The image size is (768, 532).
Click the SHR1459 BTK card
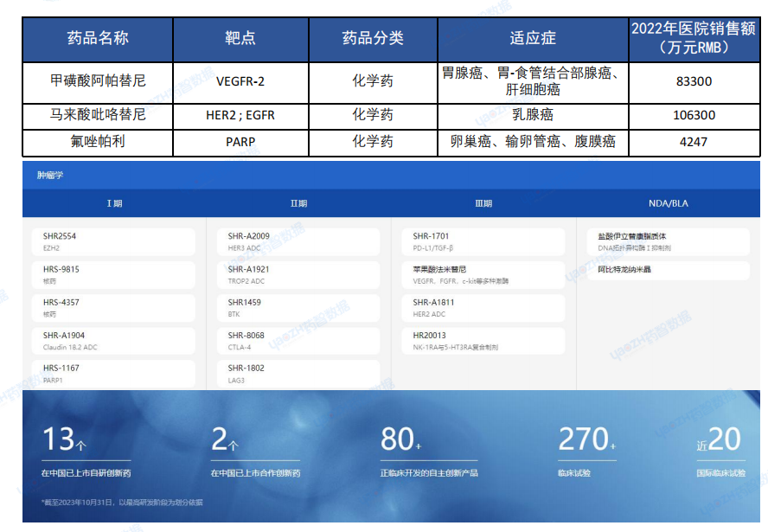(x=299, y=307)
